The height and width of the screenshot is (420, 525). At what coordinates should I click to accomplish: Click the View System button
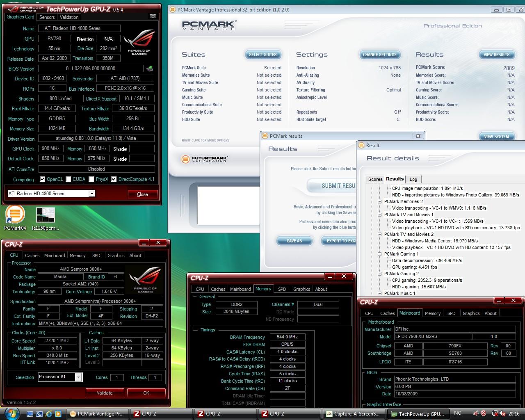coord(496,137)
